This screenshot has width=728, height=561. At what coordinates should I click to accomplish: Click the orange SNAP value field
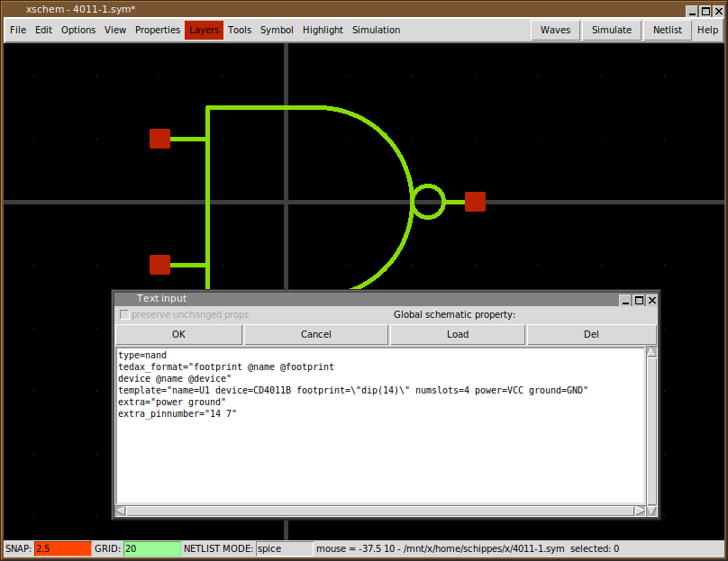point(62,548)
